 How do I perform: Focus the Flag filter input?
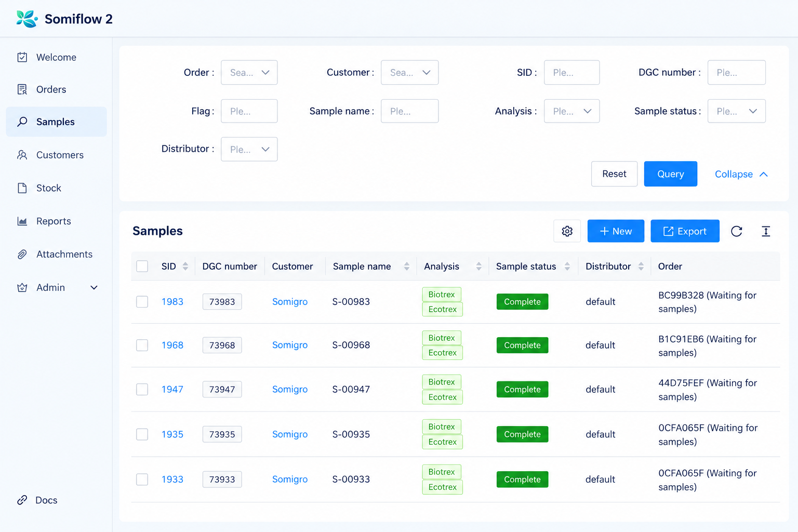249,111
